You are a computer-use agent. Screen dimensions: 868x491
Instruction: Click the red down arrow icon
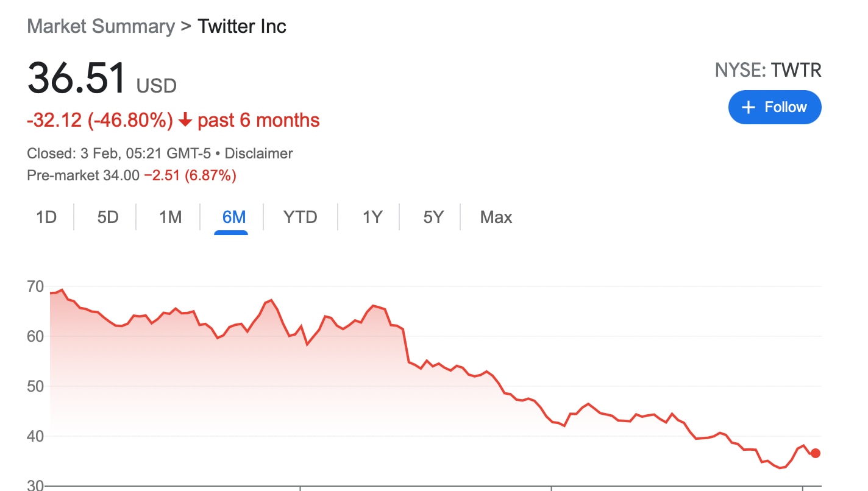185,121
